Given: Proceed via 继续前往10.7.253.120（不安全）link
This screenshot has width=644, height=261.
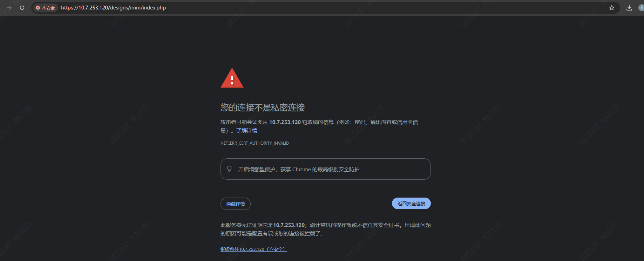Looking at the screenshot, I should 254,249.
